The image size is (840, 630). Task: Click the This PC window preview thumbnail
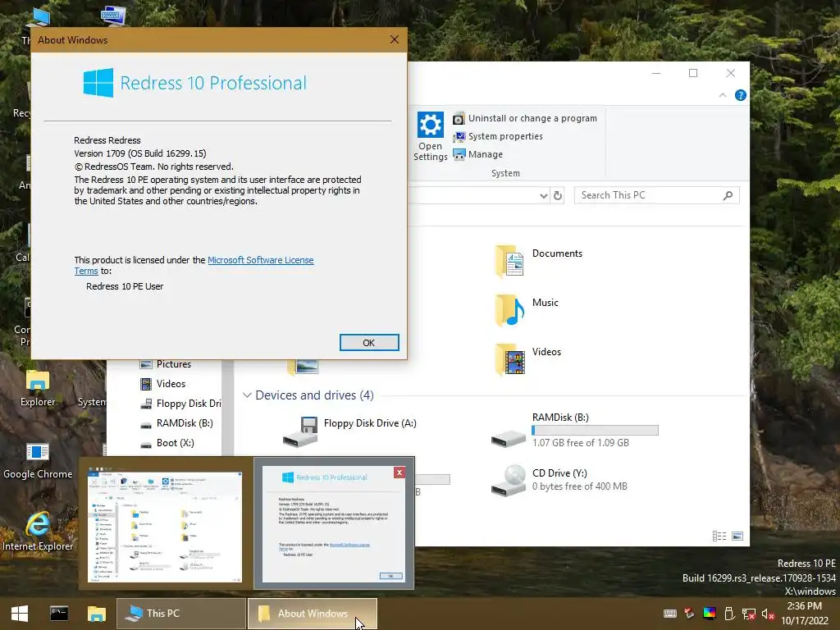point(164,527)
